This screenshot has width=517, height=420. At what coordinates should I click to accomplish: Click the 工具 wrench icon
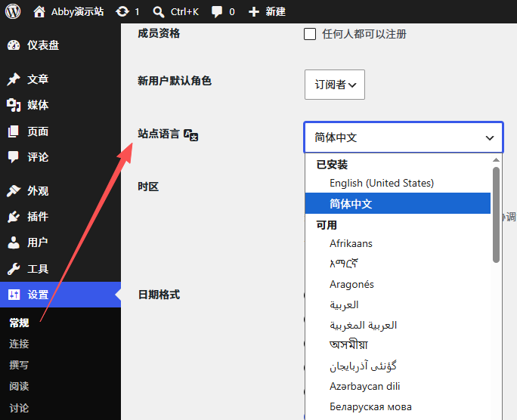(x=14, y=269)
